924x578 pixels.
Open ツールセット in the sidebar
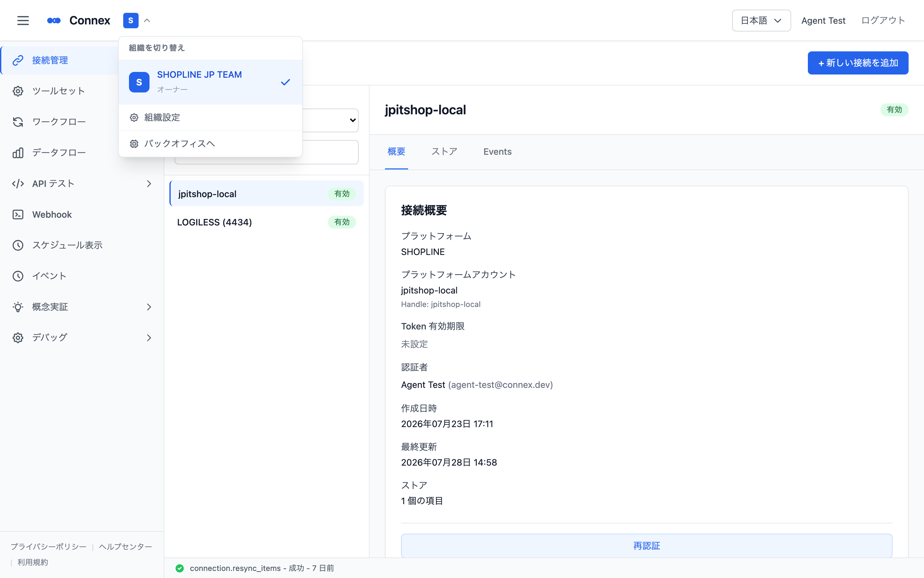tap(81, 91)
